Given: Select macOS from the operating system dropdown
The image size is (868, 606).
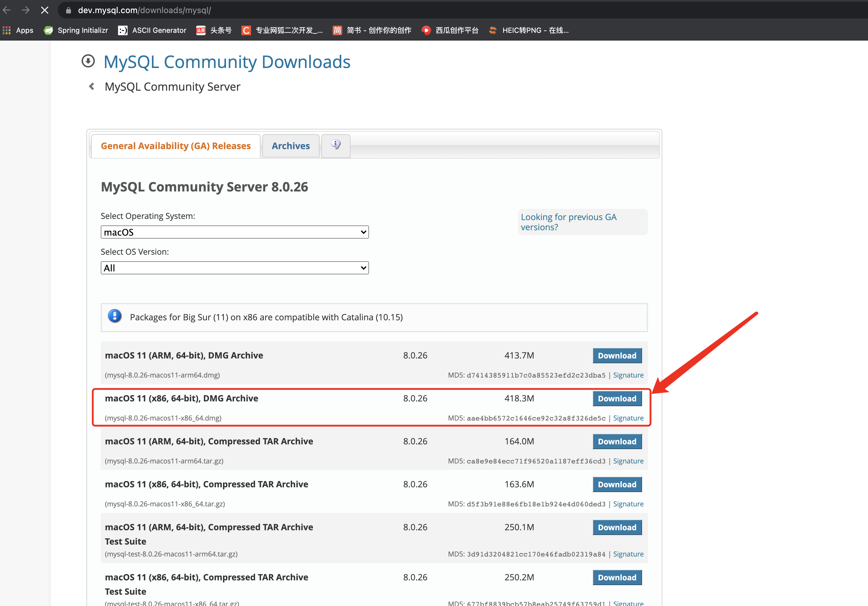Looking at the screenshot, I should (x=234, y=231).
